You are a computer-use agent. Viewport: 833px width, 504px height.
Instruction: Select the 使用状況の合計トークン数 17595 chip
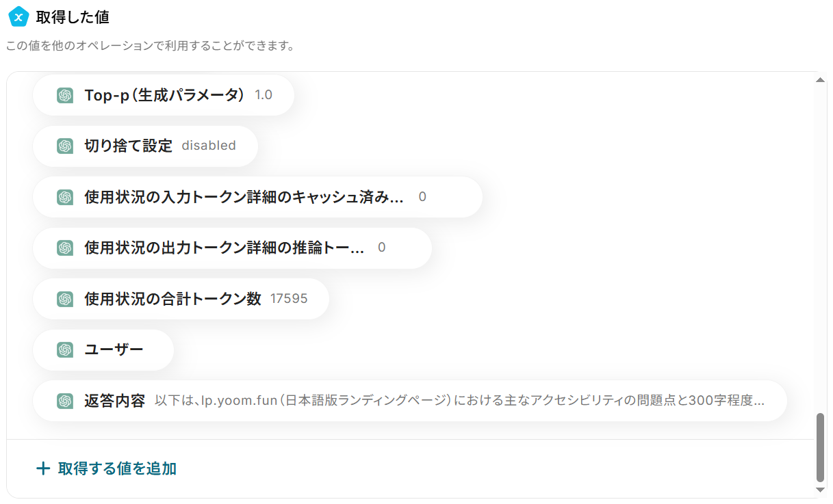181,299
